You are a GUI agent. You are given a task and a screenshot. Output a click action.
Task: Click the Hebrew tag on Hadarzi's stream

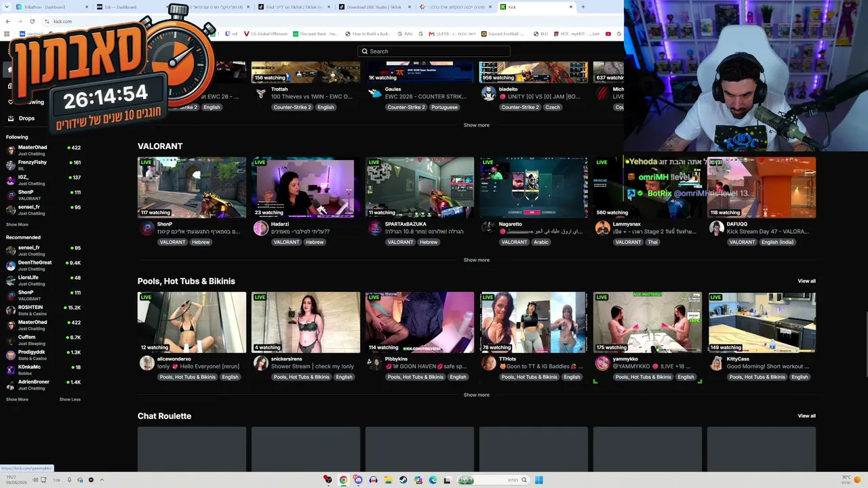click(315, 242)
